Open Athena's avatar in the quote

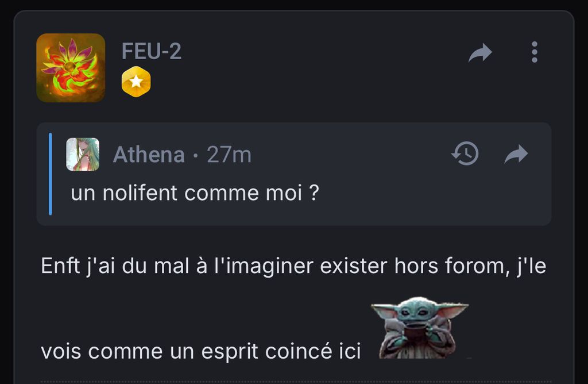(83, 154)
